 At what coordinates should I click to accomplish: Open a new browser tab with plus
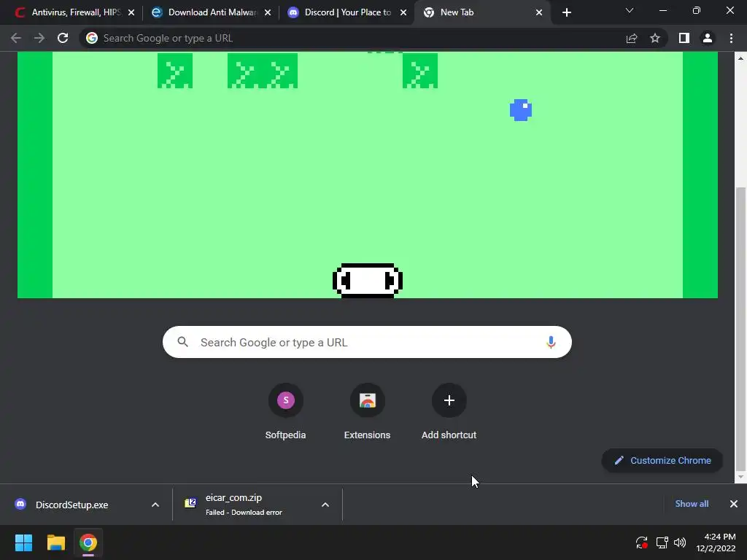(566, 12)
